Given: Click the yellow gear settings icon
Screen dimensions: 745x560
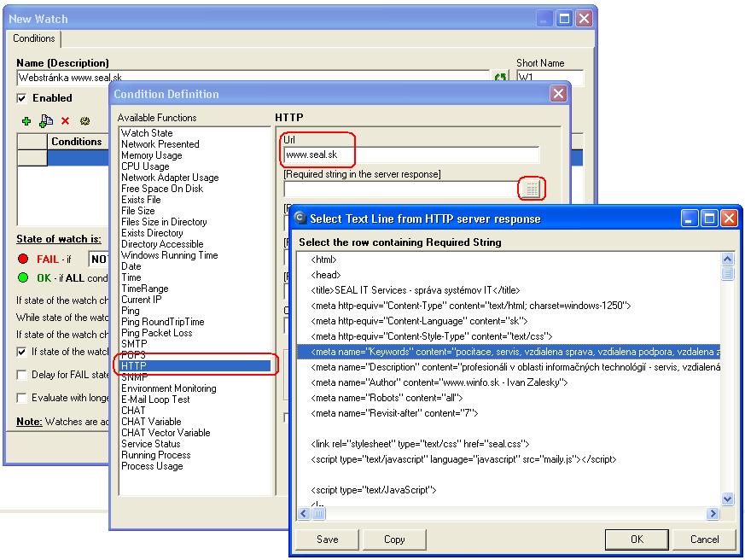Looking at the screenshot, I should click(84, 121).
